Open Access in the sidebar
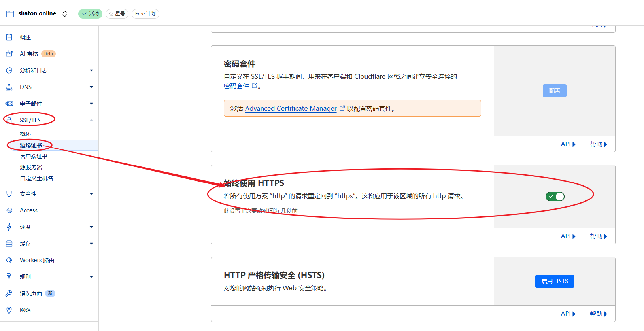 [28, 210]
